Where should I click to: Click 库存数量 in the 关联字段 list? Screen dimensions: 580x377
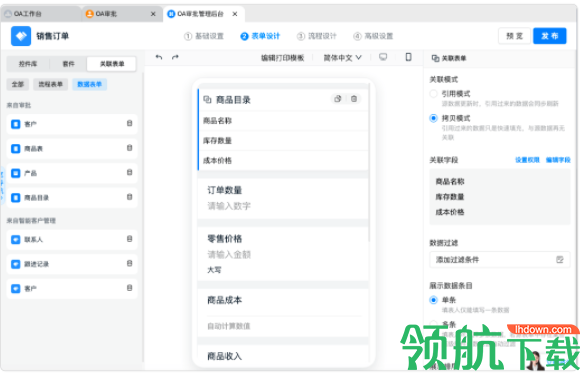[450, 197]
